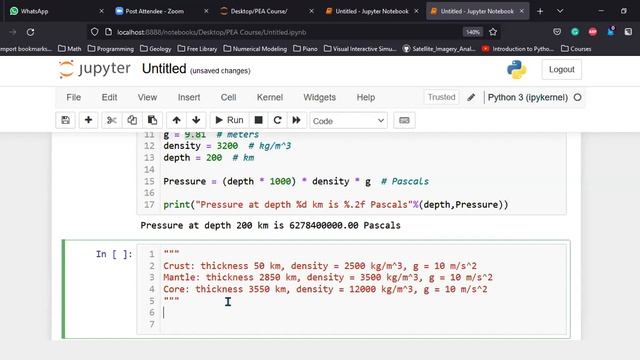Open the Widgets menu
640x360 pixels.
point(320,98)
